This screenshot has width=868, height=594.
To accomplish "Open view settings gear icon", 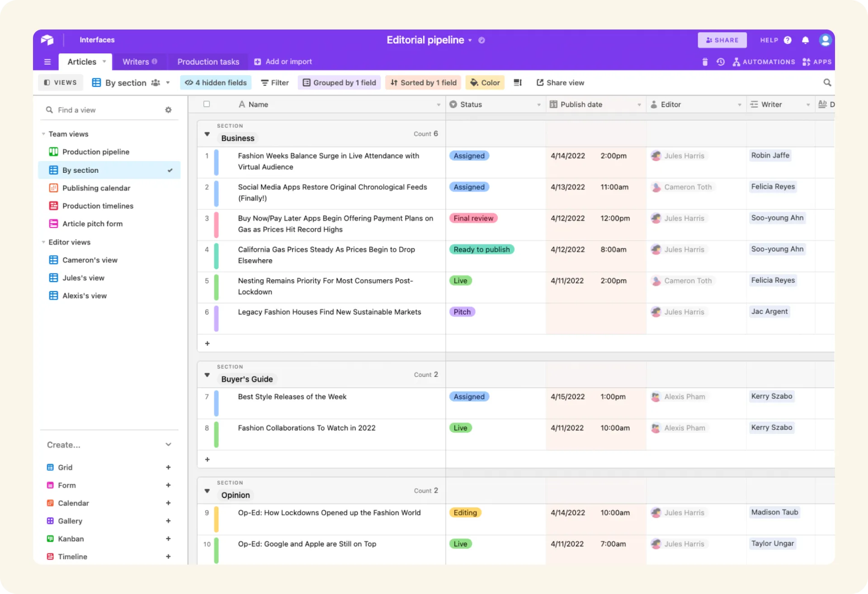I will point(168,110).
